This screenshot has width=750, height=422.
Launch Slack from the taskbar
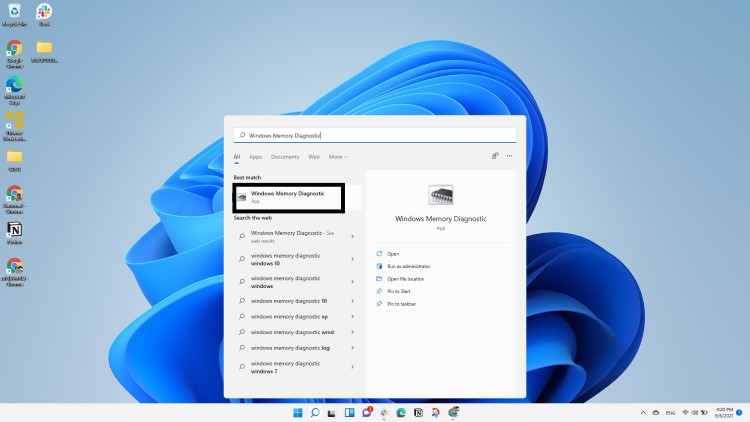point(384,412)
